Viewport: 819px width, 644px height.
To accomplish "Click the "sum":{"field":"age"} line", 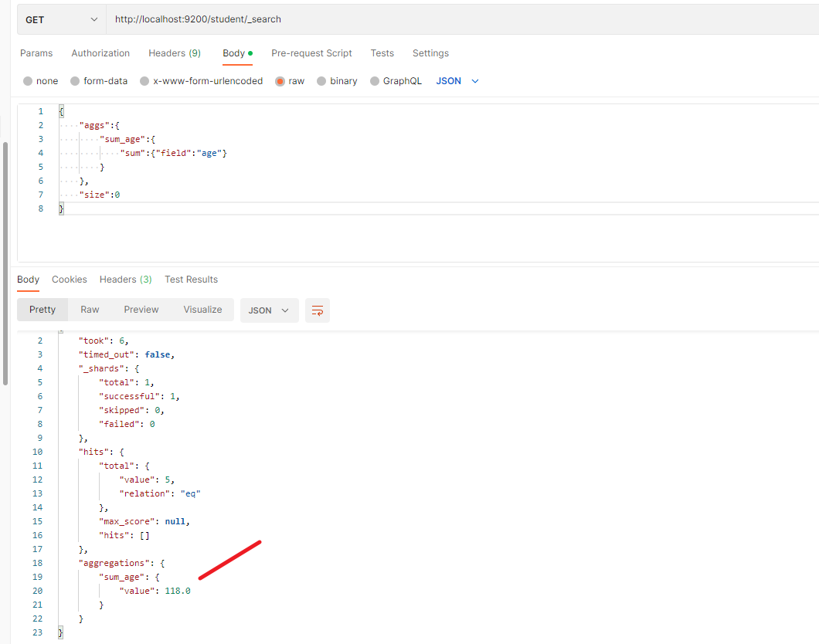I will pyautogui.click(x=173, y=154).
